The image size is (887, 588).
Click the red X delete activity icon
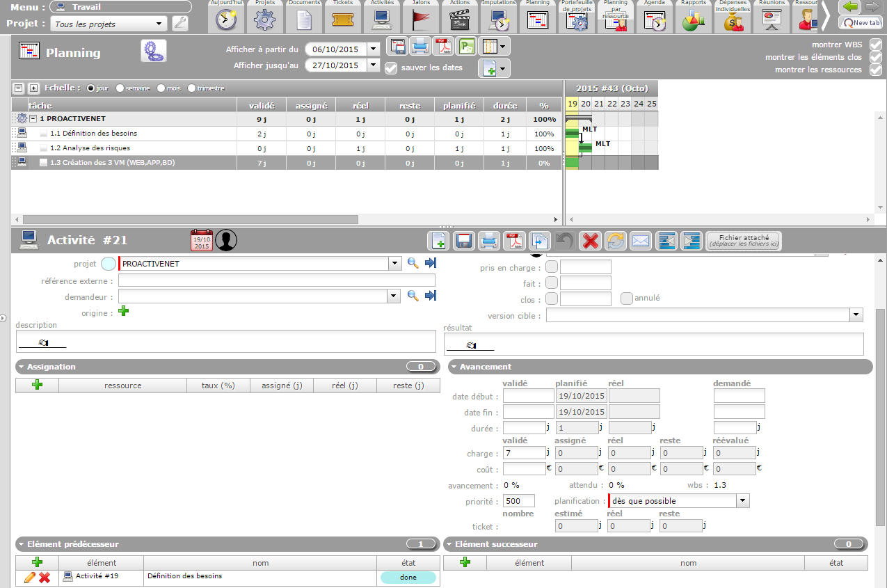tap(591, 241)
